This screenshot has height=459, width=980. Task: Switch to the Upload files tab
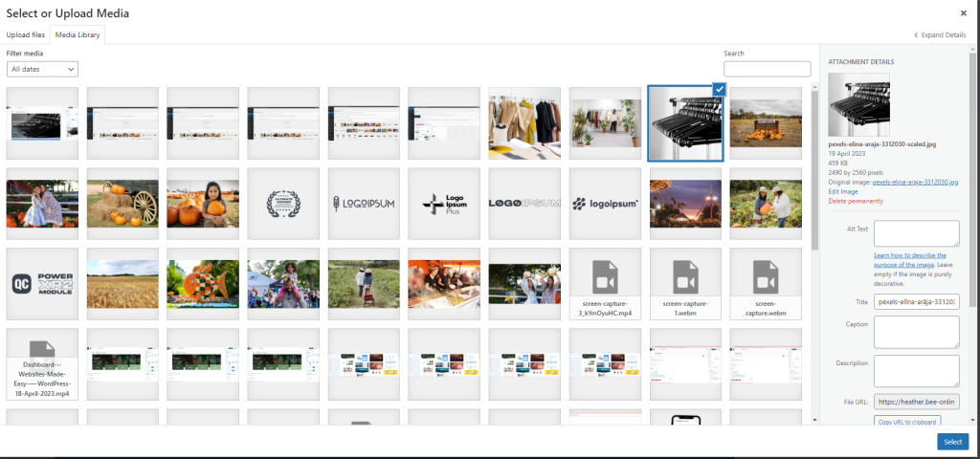(26, 34)
